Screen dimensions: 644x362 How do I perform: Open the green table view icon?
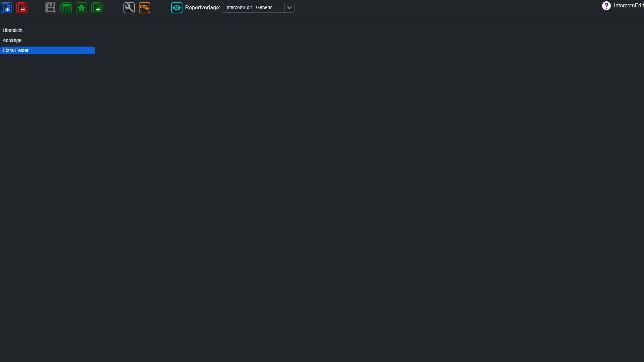point(66,8)
